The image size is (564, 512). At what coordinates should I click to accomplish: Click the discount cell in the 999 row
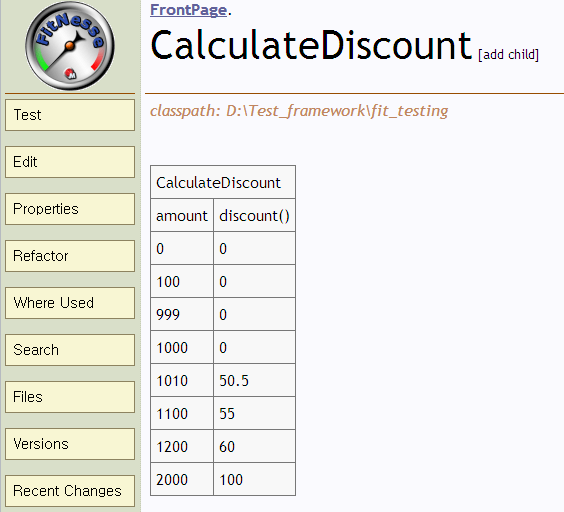pyautogui.click(x=255, y=314)
